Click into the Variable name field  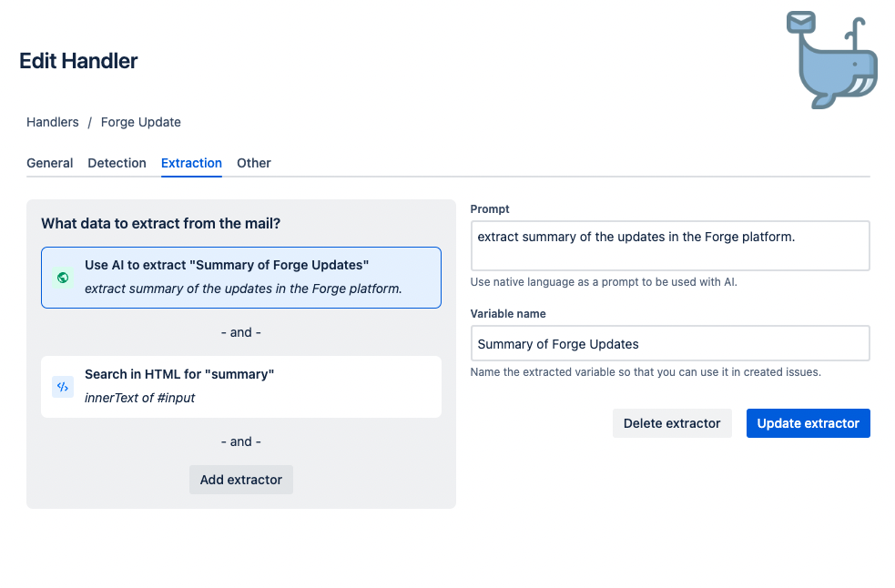pos(669,344)
